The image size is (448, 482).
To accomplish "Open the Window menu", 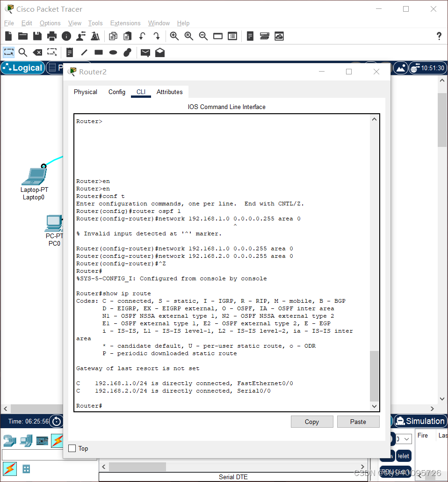I will (x=159, y=23).
